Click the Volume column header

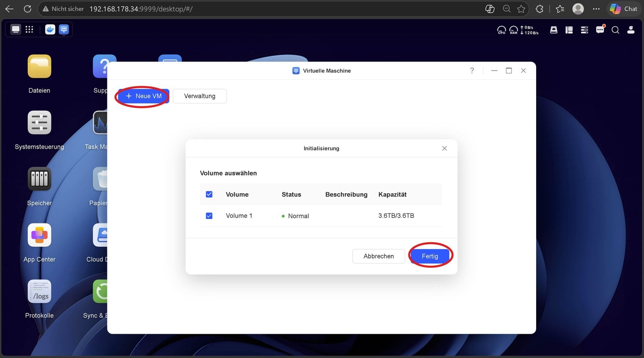237,195
